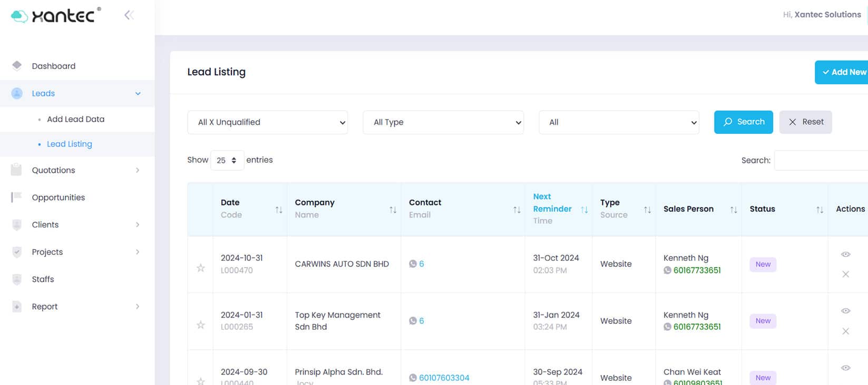Click the Report file icon
The height and width of the screenshot is (385, 868).
(17, 307)
